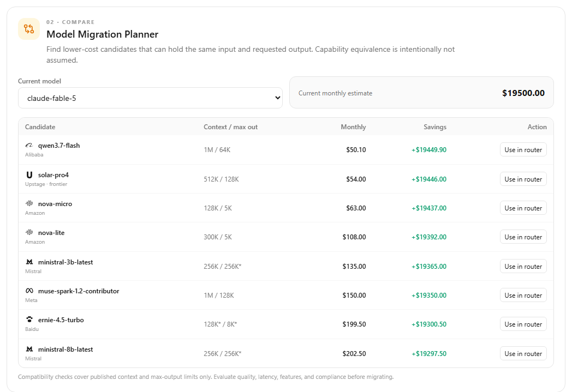Use ministral-3b-latest in router
Screen dimensions: 572x392
(x=523, y=266)
